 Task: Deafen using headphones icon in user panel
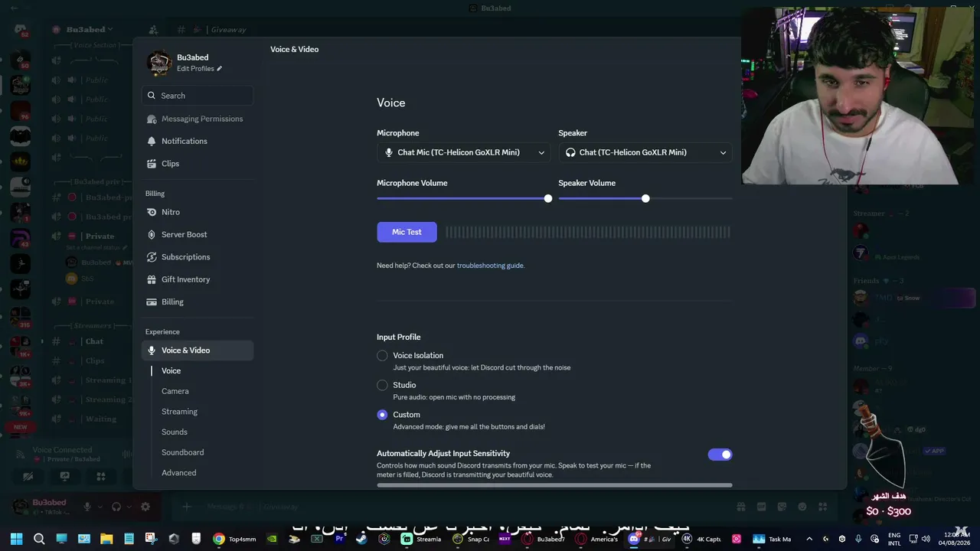[116, 507]
